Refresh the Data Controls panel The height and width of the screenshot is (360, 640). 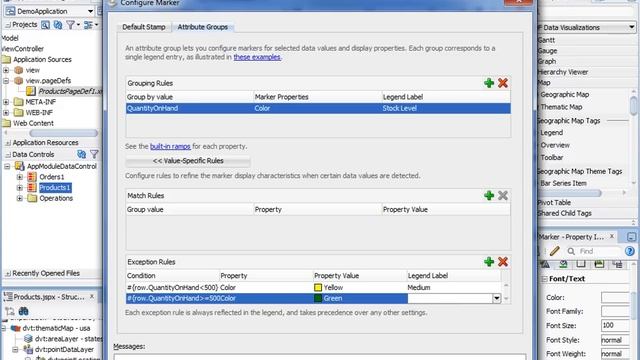(82, 154)
